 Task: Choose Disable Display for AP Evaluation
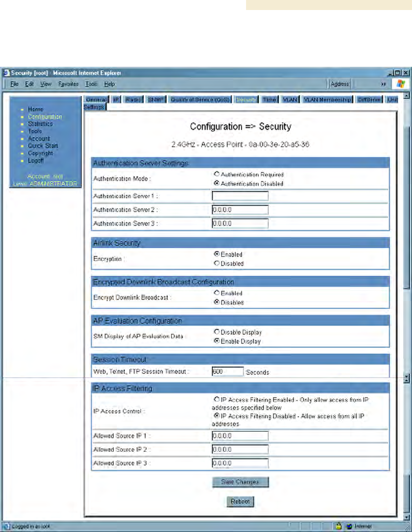point(216,332)
